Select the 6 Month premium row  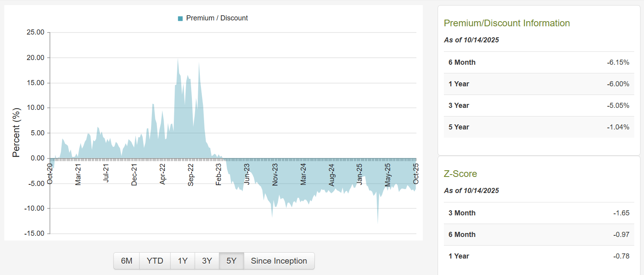pos(539,62)
